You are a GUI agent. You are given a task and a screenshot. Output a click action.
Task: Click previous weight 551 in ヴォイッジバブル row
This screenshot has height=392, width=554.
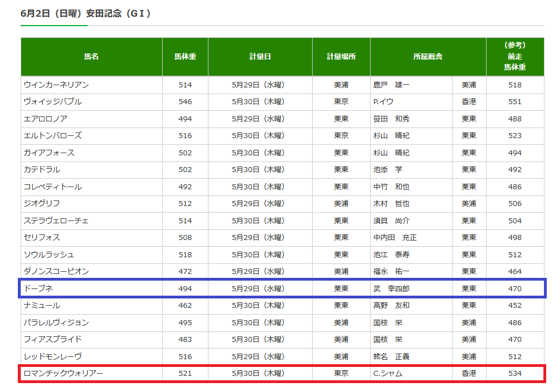[515, 101]
